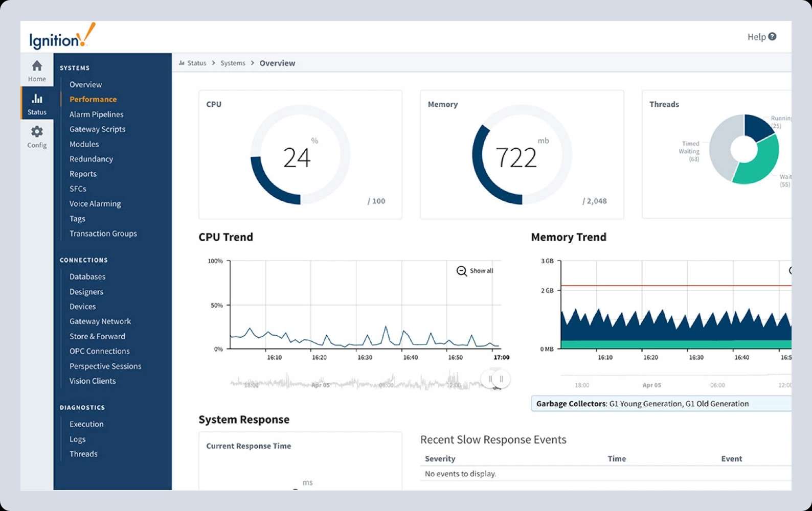Click the Help question mark icon

pos(772,36)
